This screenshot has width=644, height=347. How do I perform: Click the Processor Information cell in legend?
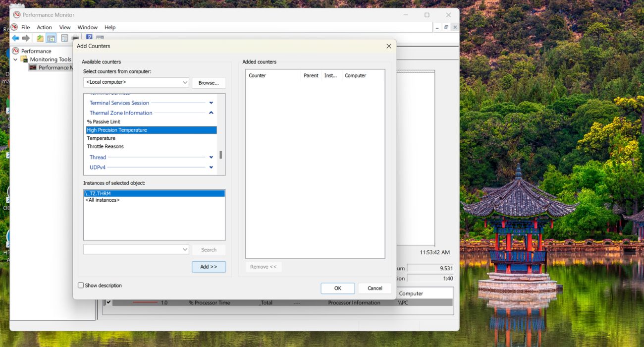354,303
